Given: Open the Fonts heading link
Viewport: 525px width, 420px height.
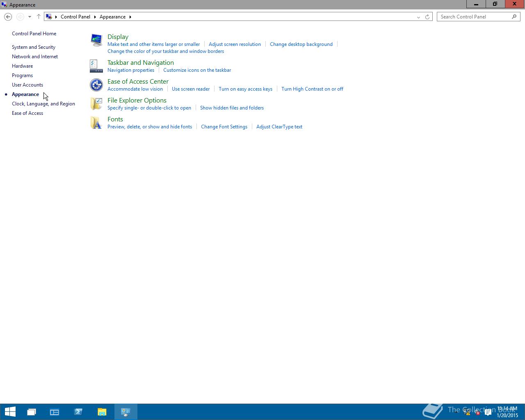Looking at the screenshot, I should click(x=115, y=119).
